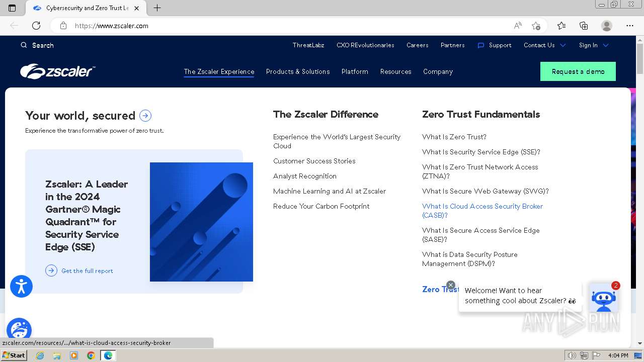Viewport: 644px width, 362px height.
Task: Launch Chrome from the taskbar
Action: 91,355
